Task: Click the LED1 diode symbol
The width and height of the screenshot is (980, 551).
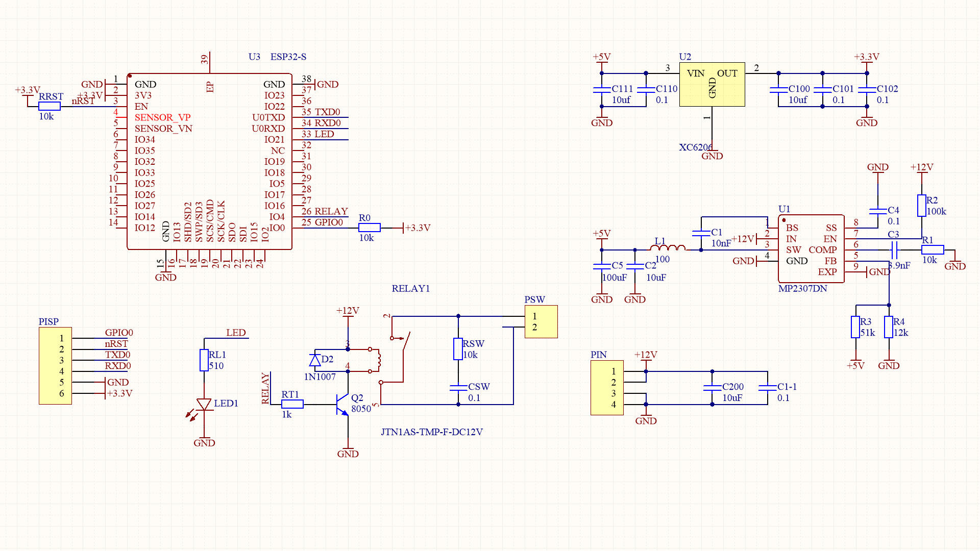Action: (204, 405)
